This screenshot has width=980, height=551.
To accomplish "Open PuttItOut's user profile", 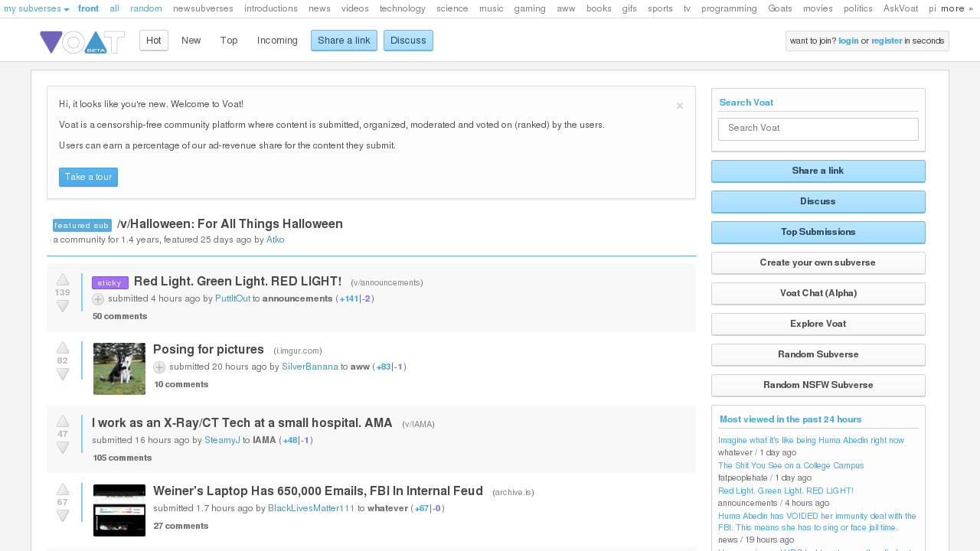I will click(x=233, y=299).
